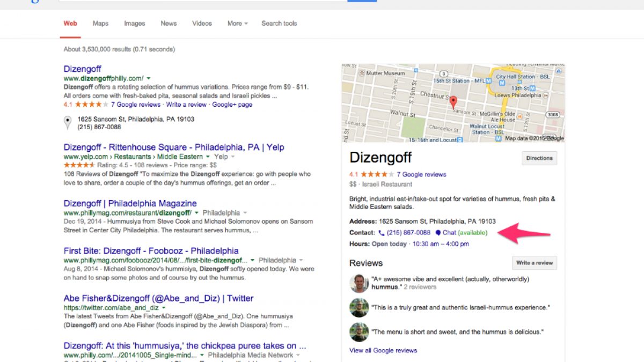Click the About 3,530,000 results text
Image resolution: width=644 pixels, height=362 pixels.
[119, 49]
